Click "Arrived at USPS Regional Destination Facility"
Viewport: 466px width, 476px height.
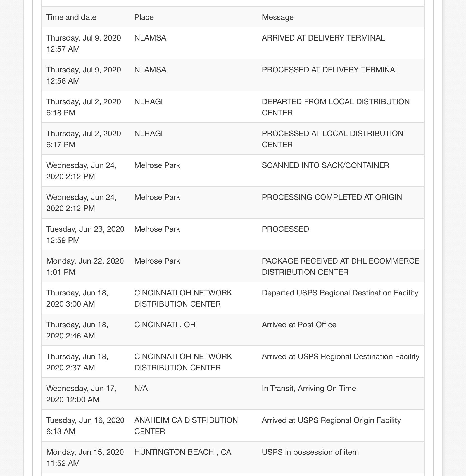pyautogui.click(x=341, y=357)
